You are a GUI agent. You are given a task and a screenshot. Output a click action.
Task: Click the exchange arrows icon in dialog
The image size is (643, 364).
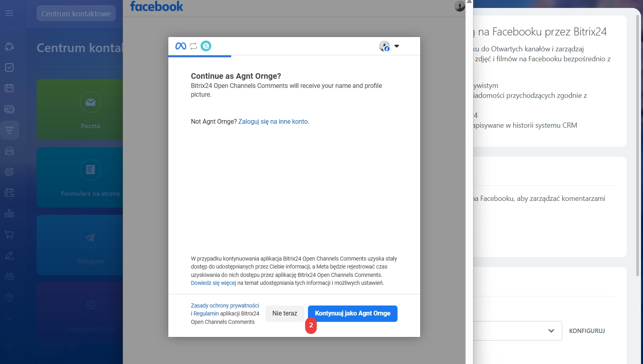[x=193, y=46]
